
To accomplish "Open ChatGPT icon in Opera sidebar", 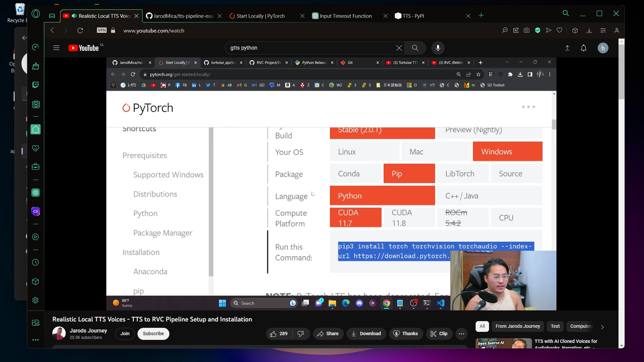I will [x=36, y=193].
